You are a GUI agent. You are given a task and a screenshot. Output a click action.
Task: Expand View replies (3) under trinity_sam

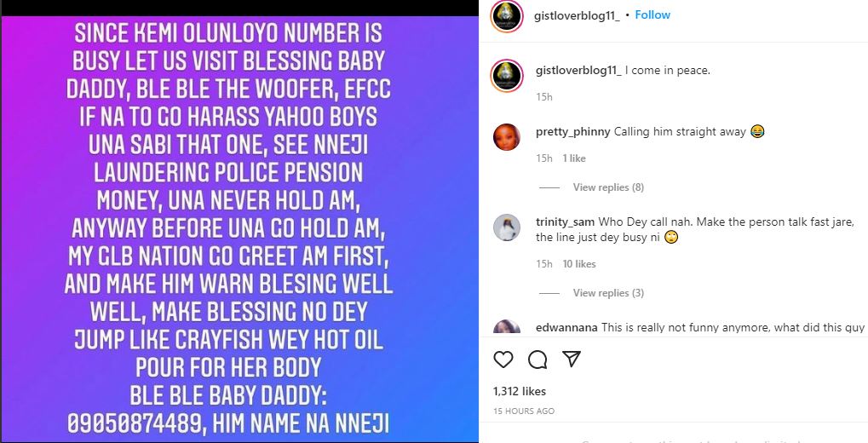pyautogui.click(x=608, y=293)
